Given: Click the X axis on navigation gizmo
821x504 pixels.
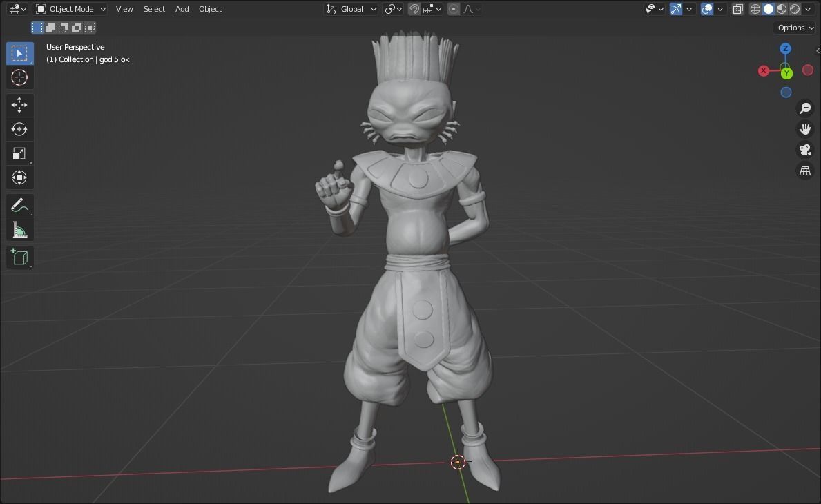Looking at the screenshot, I should click(764, 70).
